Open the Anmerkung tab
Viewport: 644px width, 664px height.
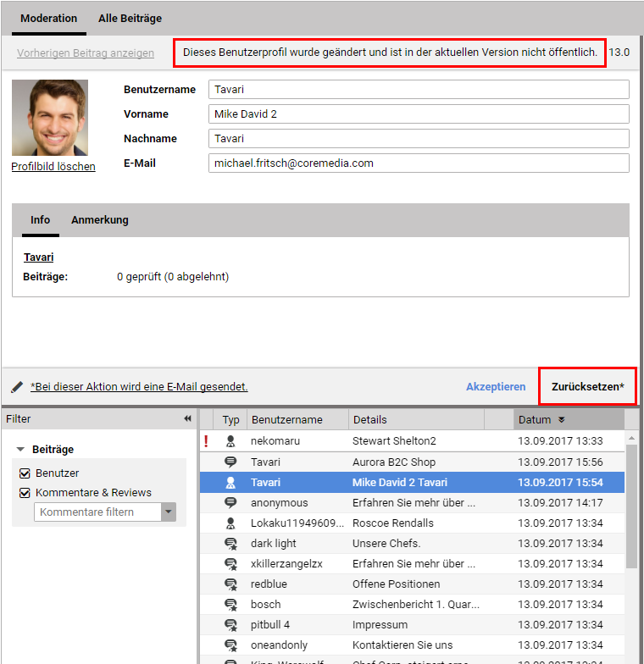click(100, 220)
